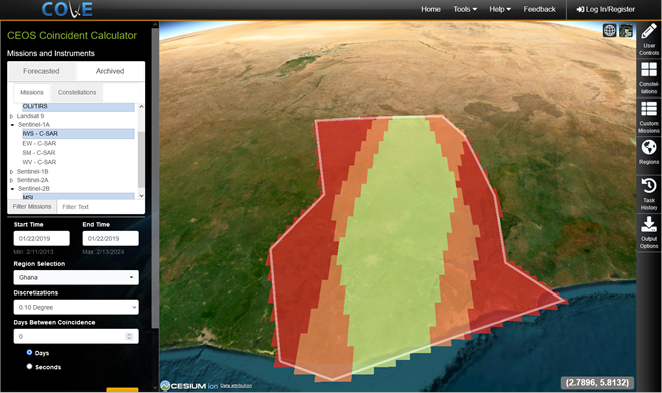Go to Home in top navigation

click(x=431, y=9)
